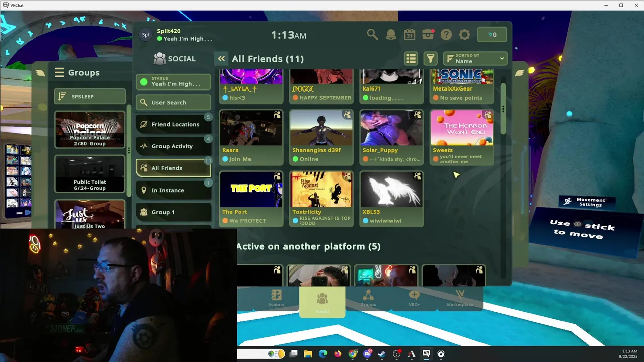644x362 pixels.
Task: Click the friend badge icon on Sweets card
Action: [488, 115]
